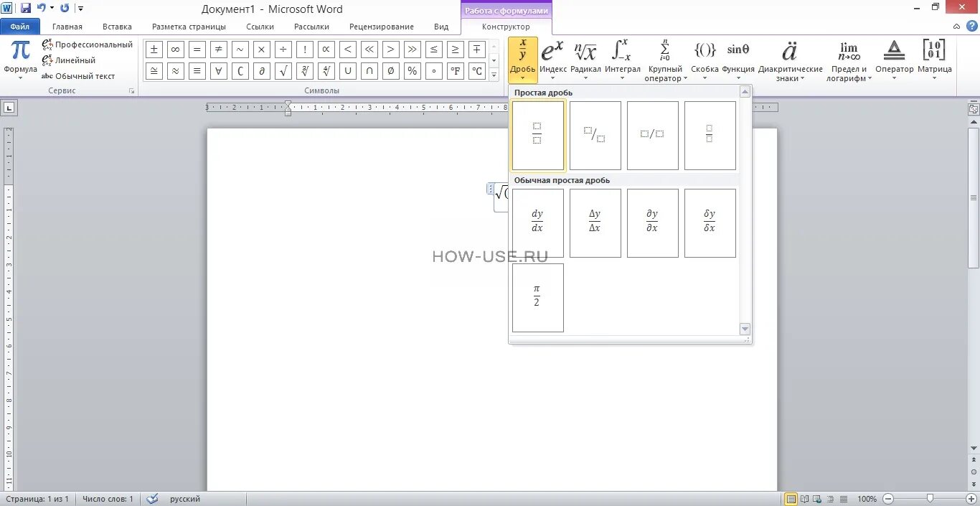Image resolution: width=980 pixels, height=506 pixels.
Task: Insert the cube root symbol
Action: [x=304, y=71]
